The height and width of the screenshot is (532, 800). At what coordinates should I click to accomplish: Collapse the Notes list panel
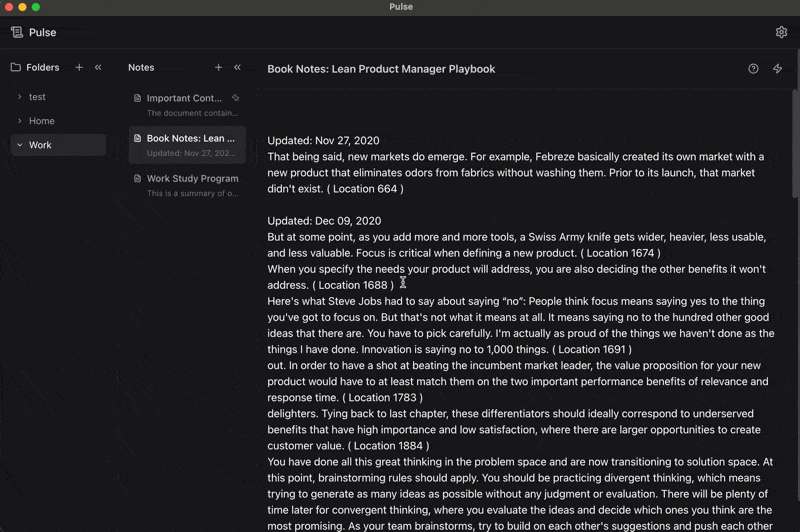(237, 68)
